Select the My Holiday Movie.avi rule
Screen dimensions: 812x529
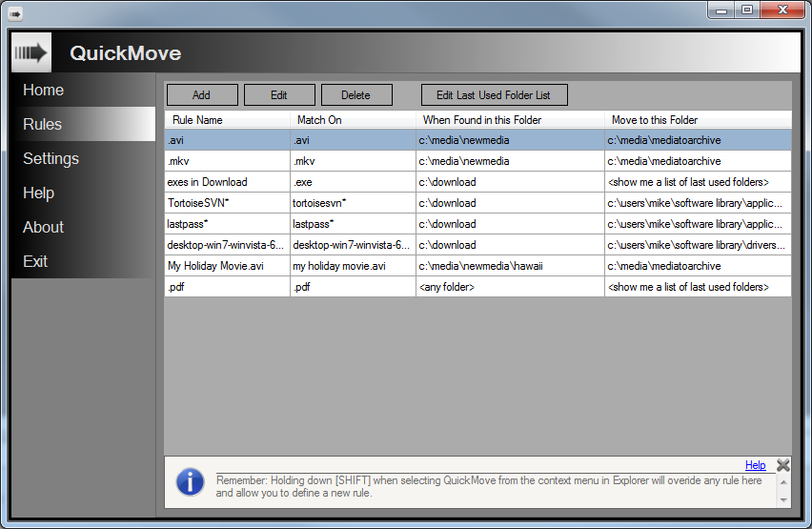[227, 266]
